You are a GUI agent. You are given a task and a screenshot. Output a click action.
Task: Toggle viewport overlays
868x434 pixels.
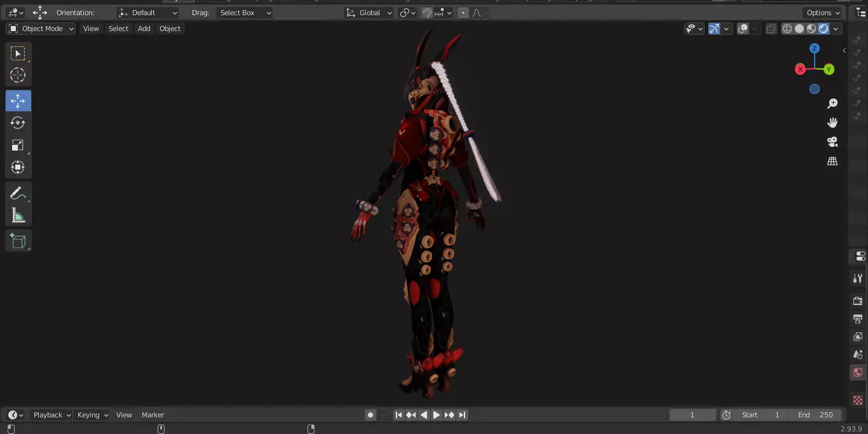point(743,29)
